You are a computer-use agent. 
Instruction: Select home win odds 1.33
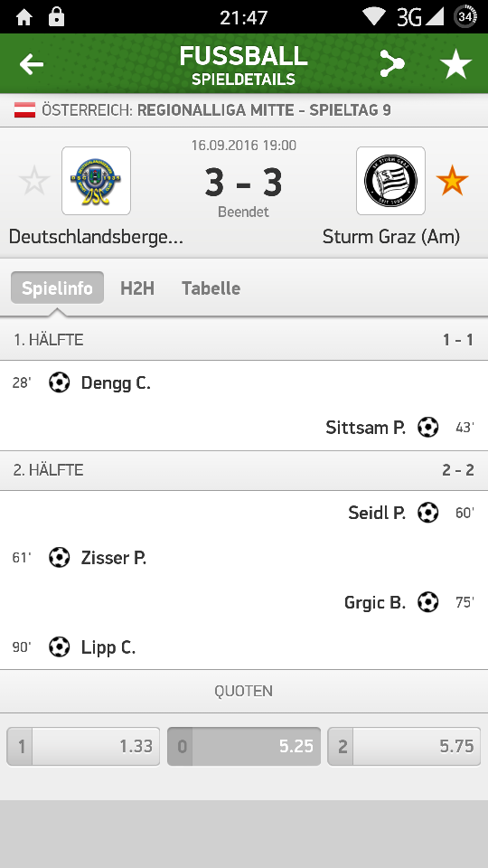click(83, 746)
